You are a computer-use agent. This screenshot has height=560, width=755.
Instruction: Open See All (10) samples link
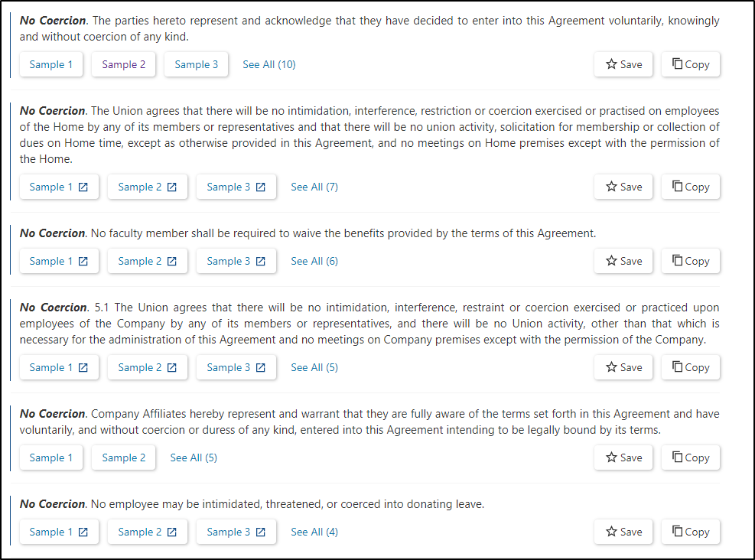tap(269, 64)
